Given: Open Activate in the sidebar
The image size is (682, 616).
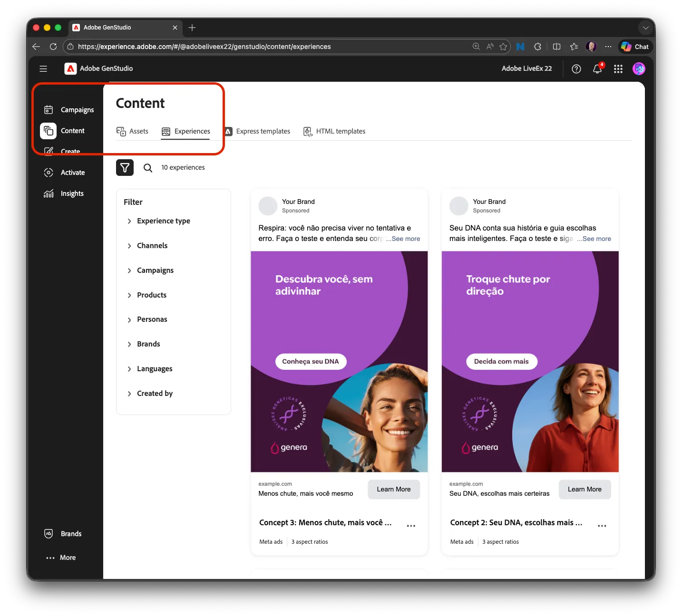Looking at the screenshot, I should pyautogui.click(x=64, y=173).
